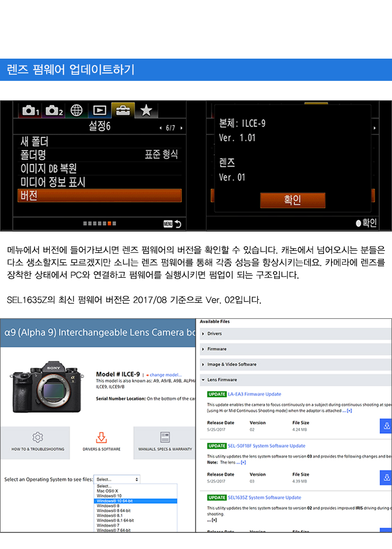Open LA-EA3 Firmware Update link
Screen dimensions: 392x549
coord(254,394)
